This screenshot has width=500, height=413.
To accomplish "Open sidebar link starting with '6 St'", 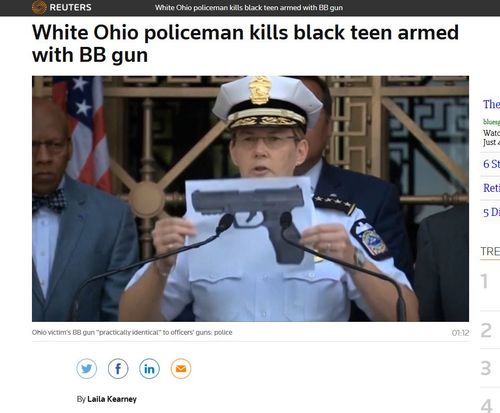I will point(491,164).
